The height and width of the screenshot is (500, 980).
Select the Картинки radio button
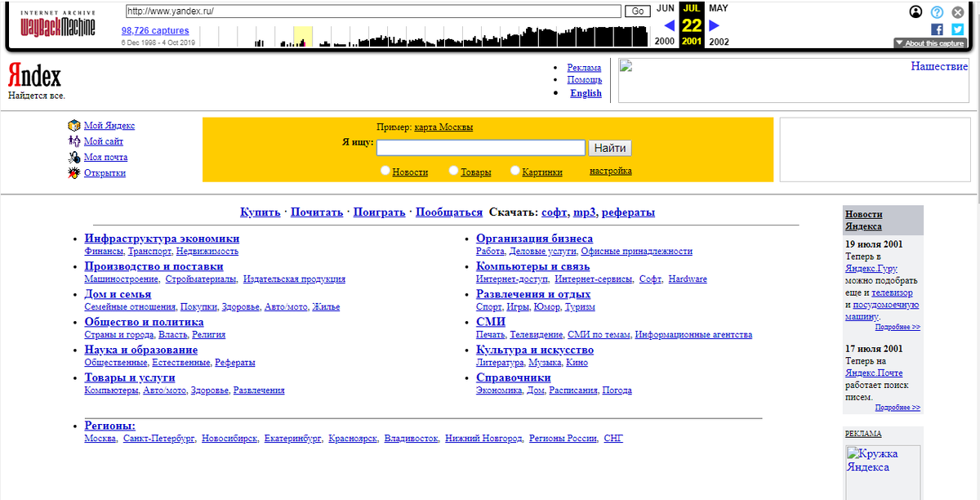(515, 171)
